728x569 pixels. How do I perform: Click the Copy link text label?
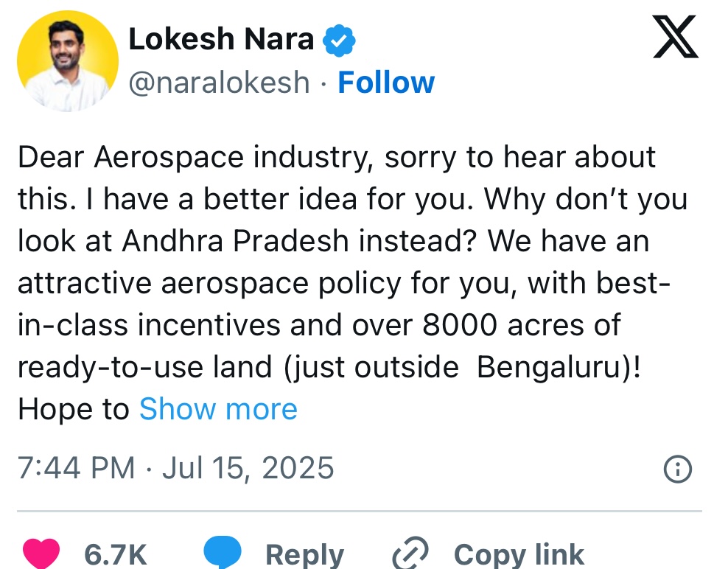[519, 554]
